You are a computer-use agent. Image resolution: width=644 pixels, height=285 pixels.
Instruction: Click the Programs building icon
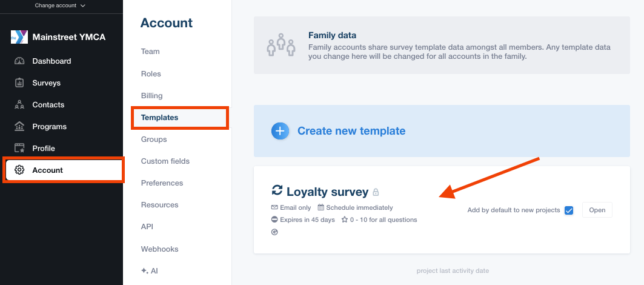click(19, 127)
